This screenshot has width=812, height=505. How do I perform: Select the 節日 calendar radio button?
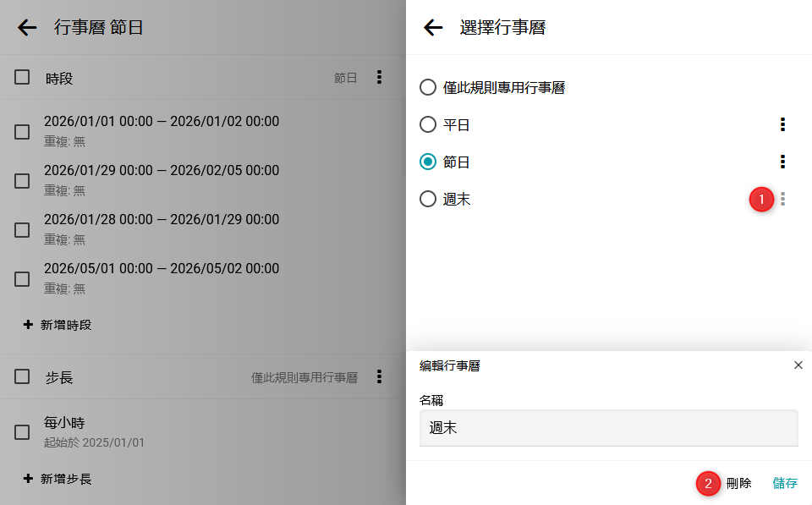pos(428,162)
